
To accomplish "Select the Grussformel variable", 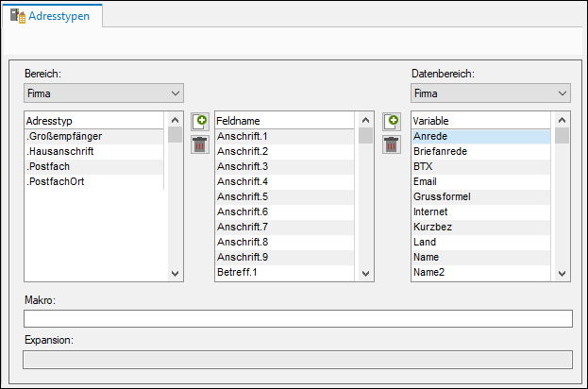I will 481,197.
